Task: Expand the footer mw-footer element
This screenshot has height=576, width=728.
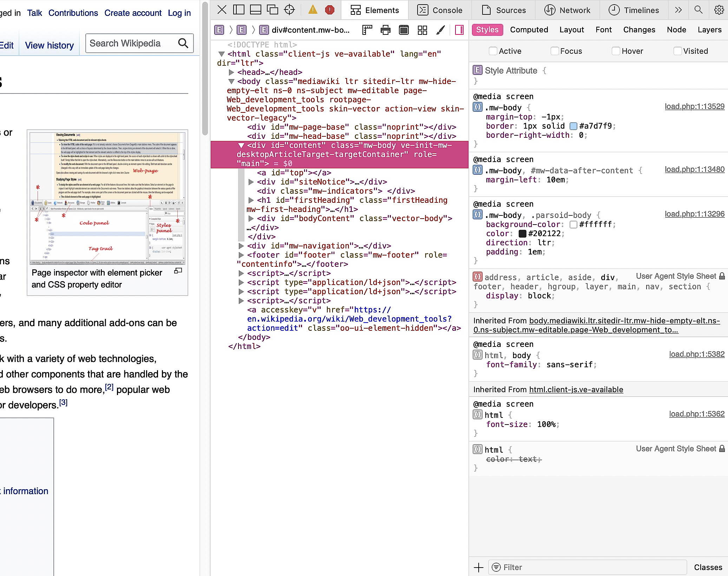Action: pyautogui.click(x=241, y=255)
